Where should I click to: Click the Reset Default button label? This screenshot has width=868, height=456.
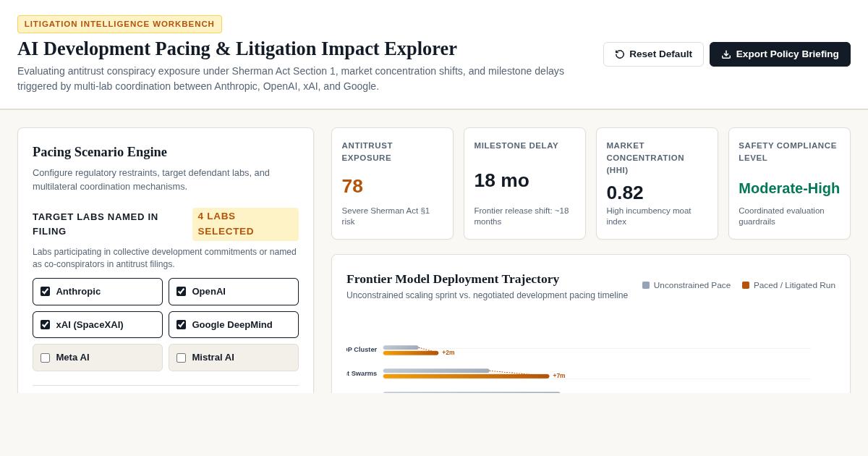660,54
